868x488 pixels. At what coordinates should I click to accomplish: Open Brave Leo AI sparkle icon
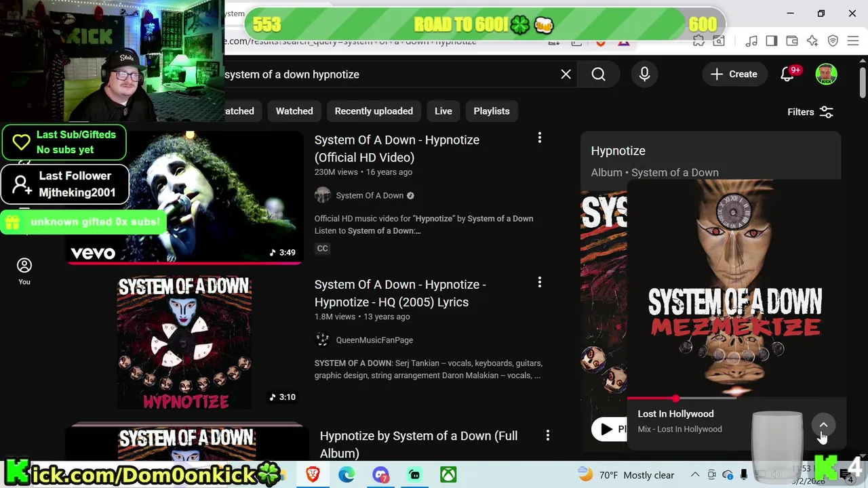coord(812,41)
